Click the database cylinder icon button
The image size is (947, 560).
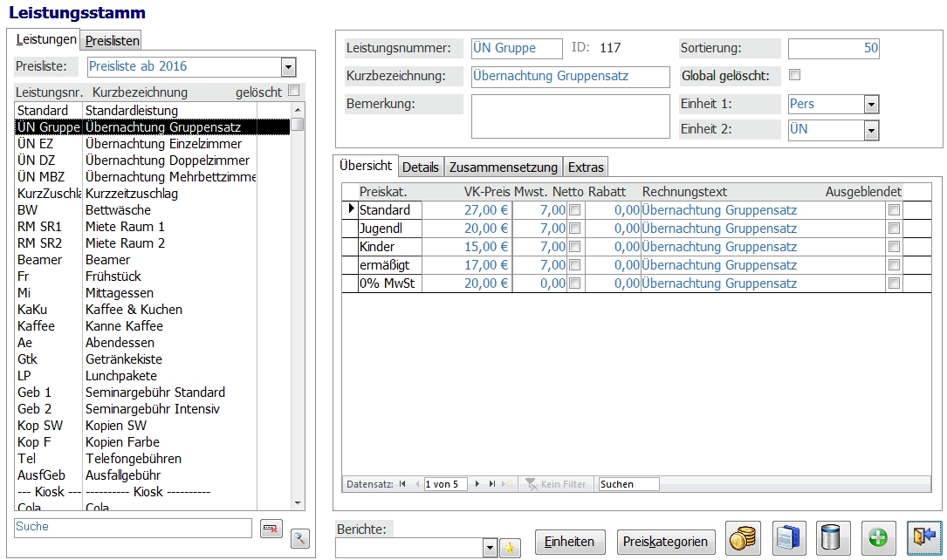834,538
